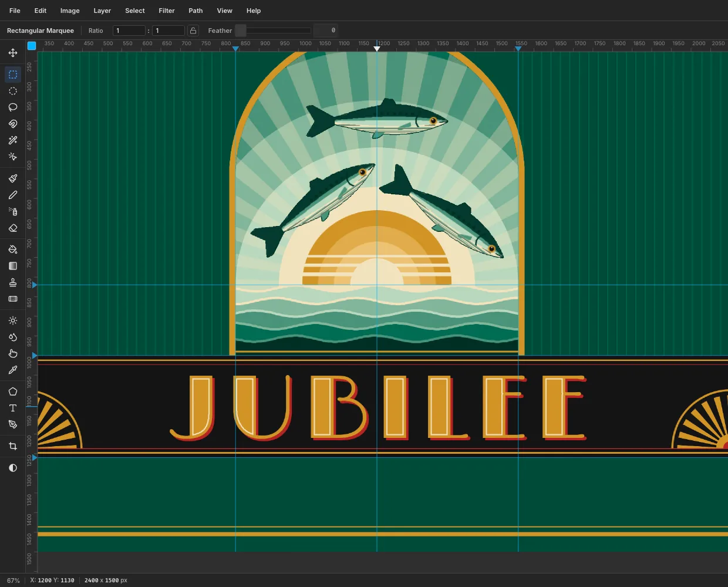Open the Help menu
Image resolution: width=728 pixels, height=587 pixels.
(254, 11)
